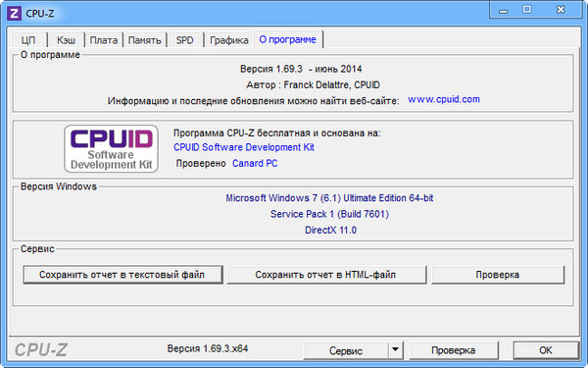Click Сохранить отчет в текстовый файл button

pos(122,275)
